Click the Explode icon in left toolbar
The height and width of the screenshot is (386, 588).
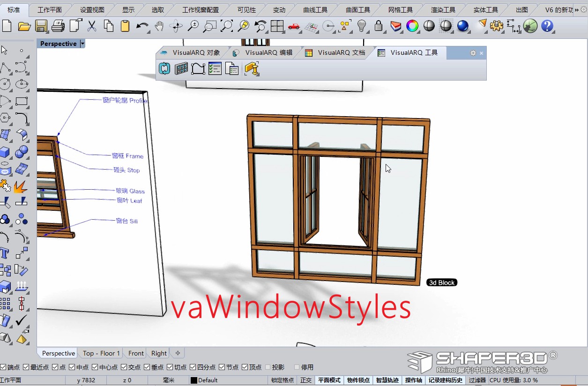(x=21, y=186)
